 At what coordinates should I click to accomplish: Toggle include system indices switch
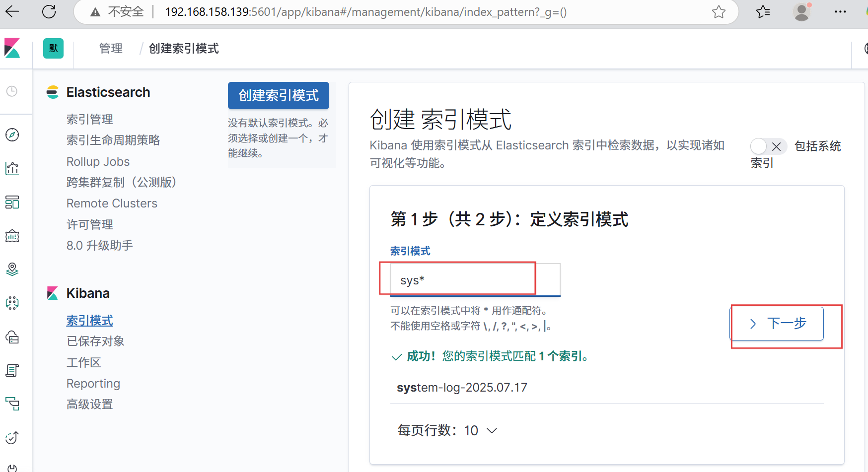(x=768, y=146)
